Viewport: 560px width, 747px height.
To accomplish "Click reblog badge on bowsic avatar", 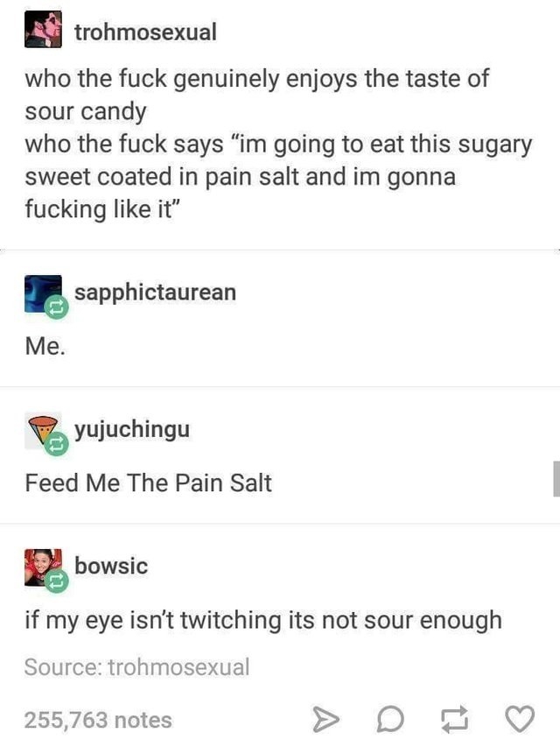I will pos(56,581).
